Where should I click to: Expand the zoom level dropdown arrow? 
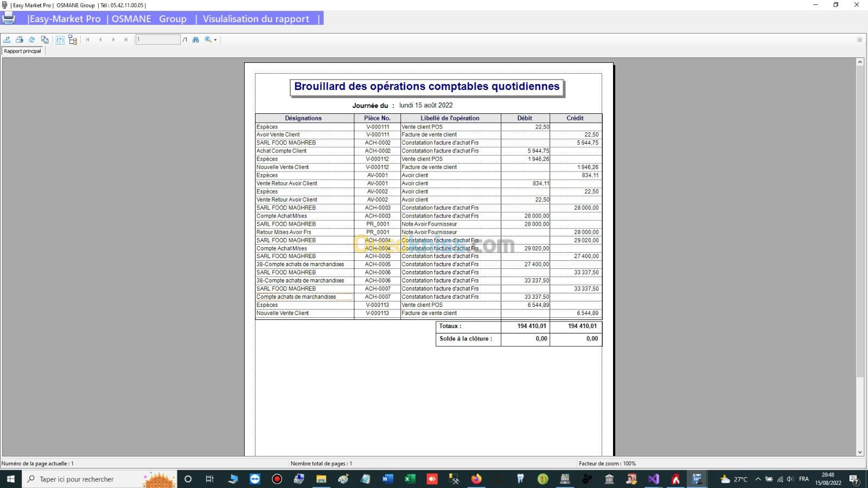click(215, 40)
